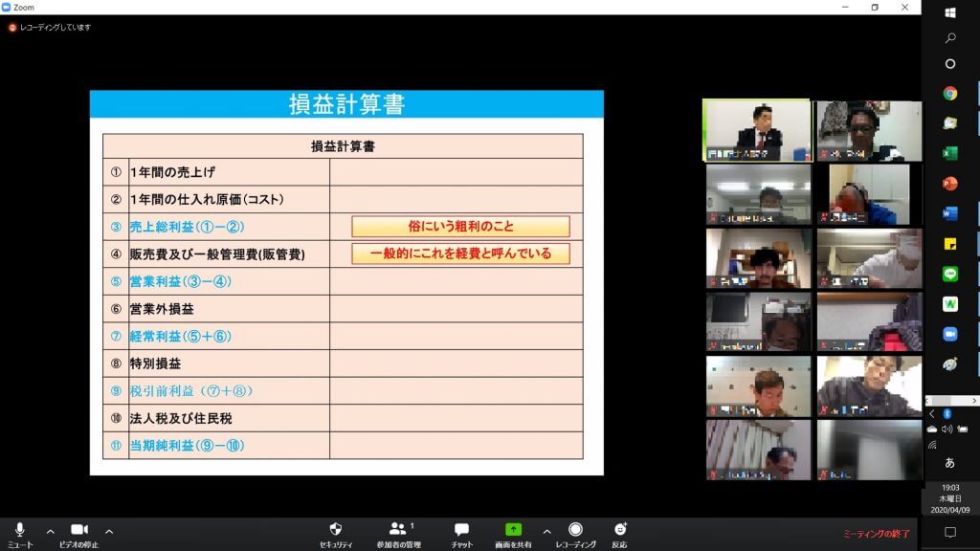Image resolution: width=980 pixels, height=551 pixels.
Task: Click the table header cell 損益計算書
Action: tap(344, 146)
